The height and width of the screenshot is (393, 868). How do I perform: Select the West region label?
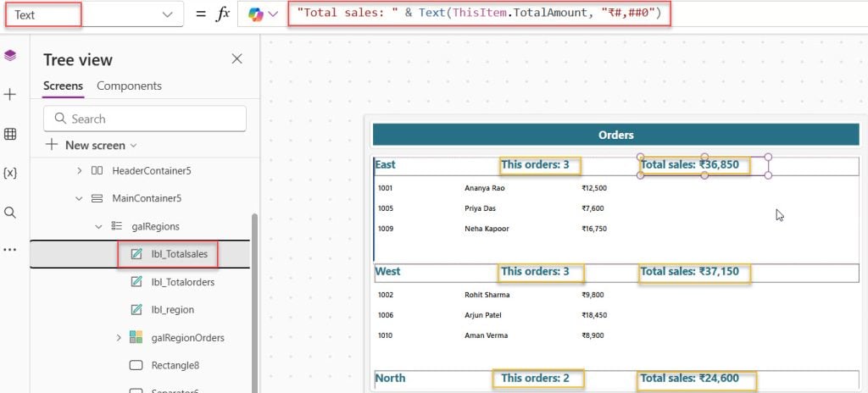[387, 271]
